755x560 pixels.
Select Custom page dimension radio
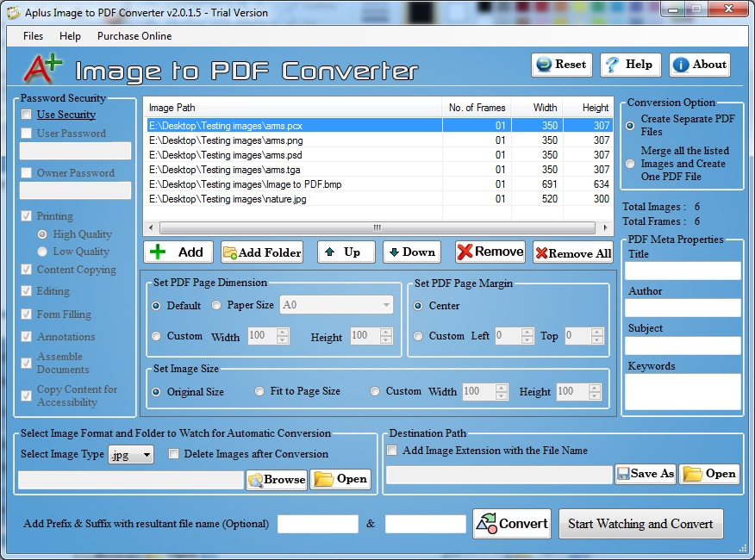coord(156,336)
